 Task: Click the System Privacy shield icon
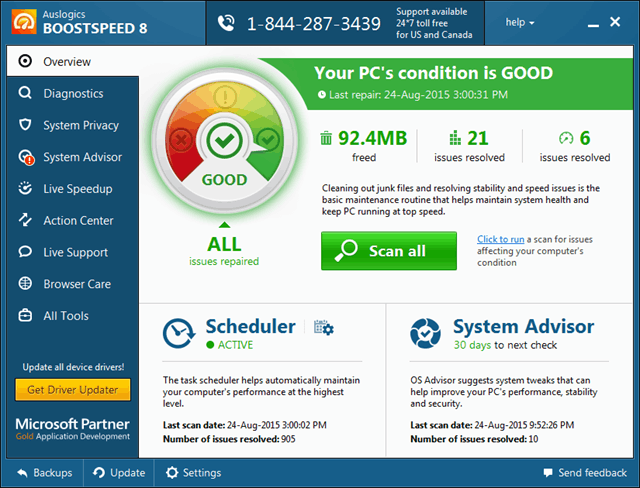pyautogui.click(x=25, y=124)
